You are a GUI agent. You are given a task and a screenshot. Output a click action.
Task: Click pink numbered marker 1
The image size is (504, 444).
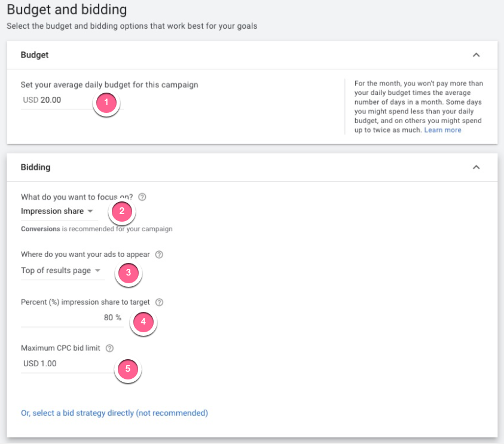[106, 103]
